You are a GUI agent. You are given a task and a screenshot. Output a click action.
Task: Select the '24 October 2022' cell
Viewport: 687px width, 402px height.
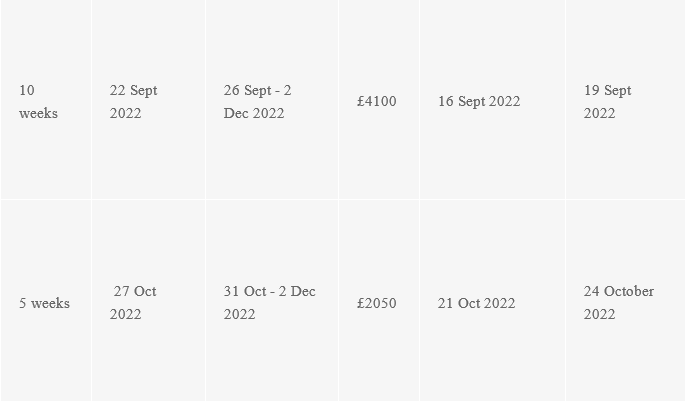(626, 301)
